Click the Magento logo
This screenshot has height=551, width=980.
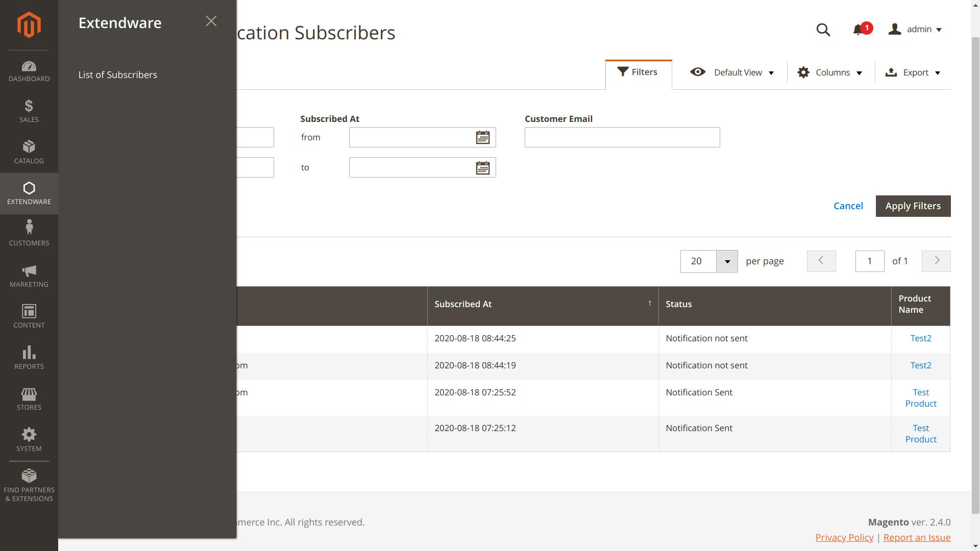(x=29, y=24)
